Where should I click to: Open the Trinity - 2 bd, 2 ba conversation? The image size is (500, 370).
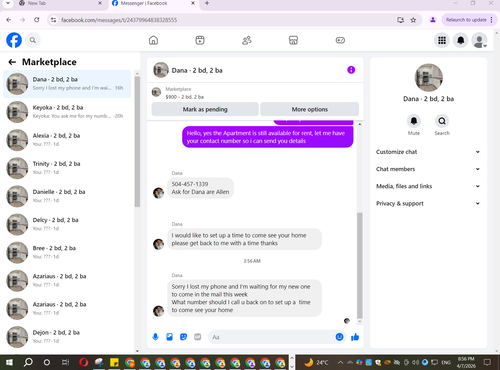point(67,168)
